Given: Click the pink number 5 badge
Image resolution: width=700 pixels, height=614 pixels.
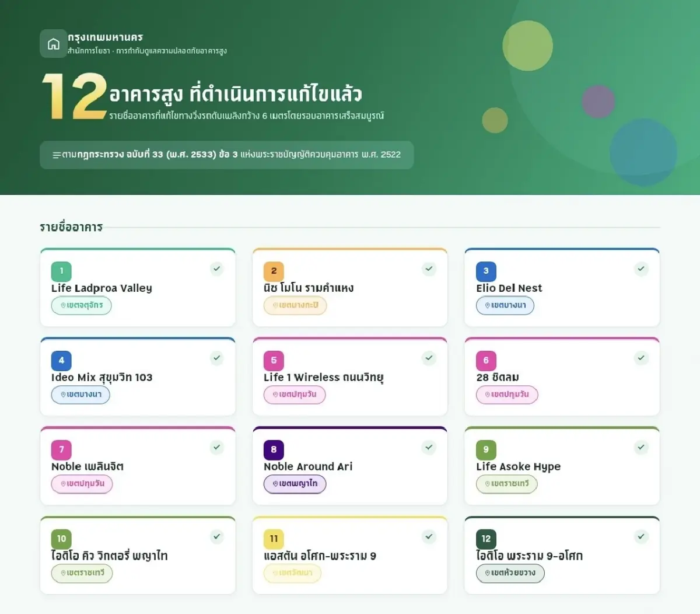Looking at the screenshot, I should (x=274, y=360).
